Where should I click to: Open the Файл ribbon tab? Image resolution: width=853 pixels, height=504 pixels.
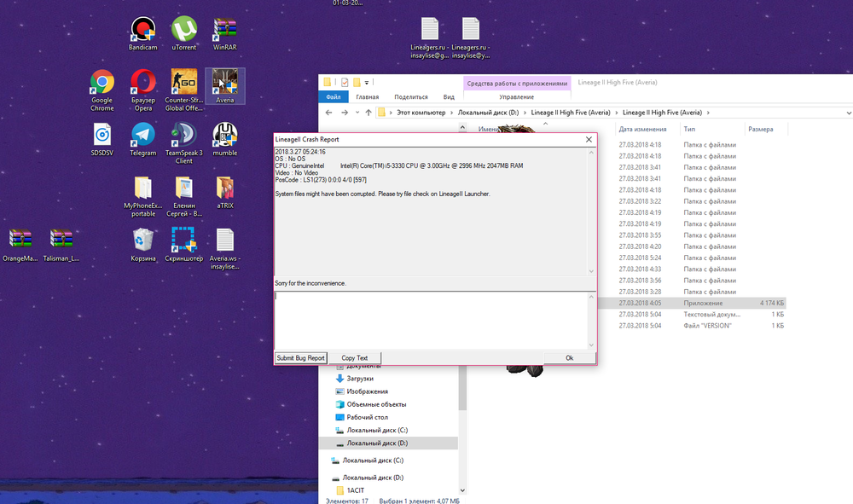(334, 97)
